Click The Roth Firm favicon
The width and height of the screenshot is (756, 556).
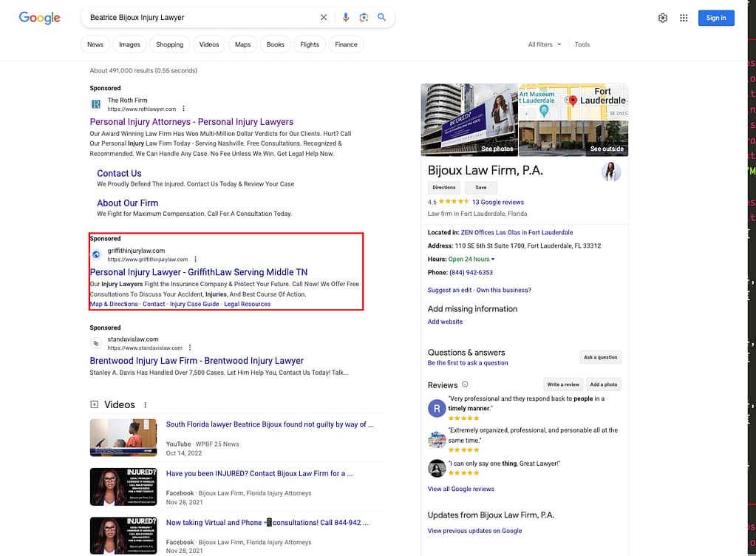96,104
